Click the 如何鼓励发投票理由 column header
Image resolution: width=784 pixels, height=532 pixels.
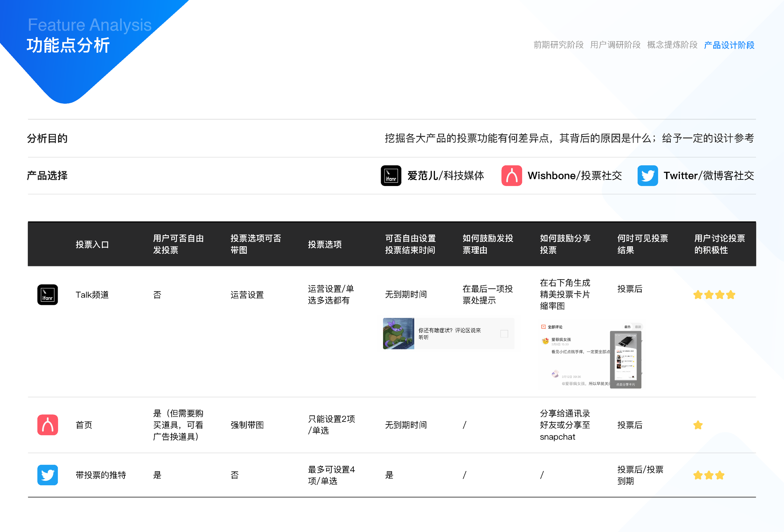tap(488, 244)
